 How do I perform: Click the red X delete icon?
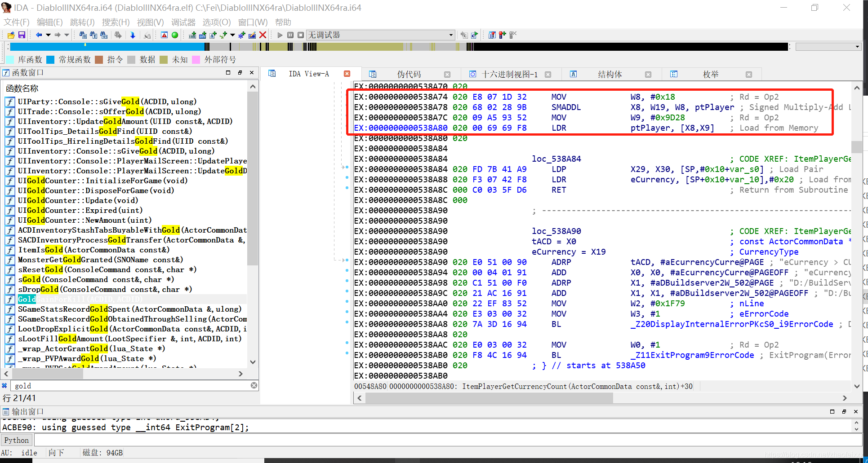[x=263, y=35]
